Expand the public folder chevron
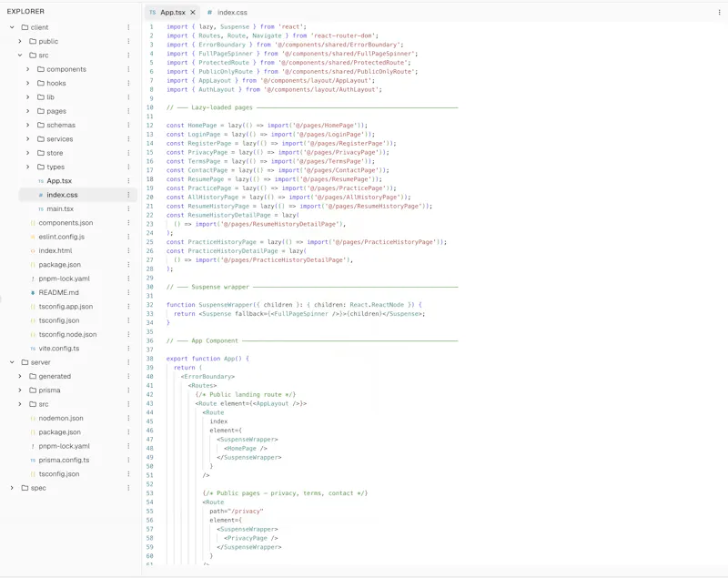Screen dimensions: 728x578 point(20,41)
